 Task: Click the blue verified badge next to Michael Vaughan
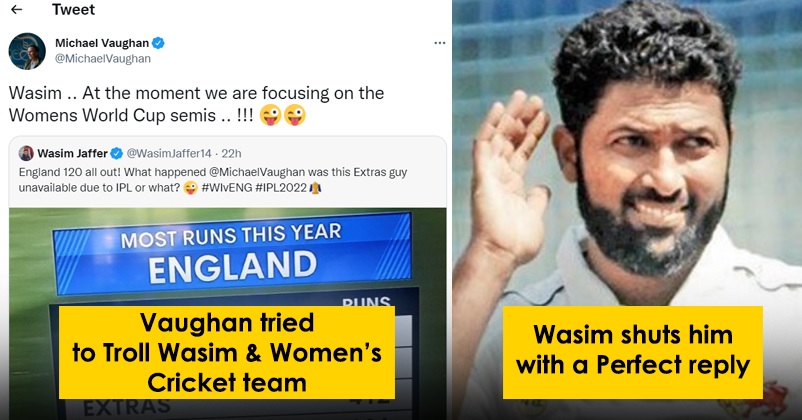158,43
